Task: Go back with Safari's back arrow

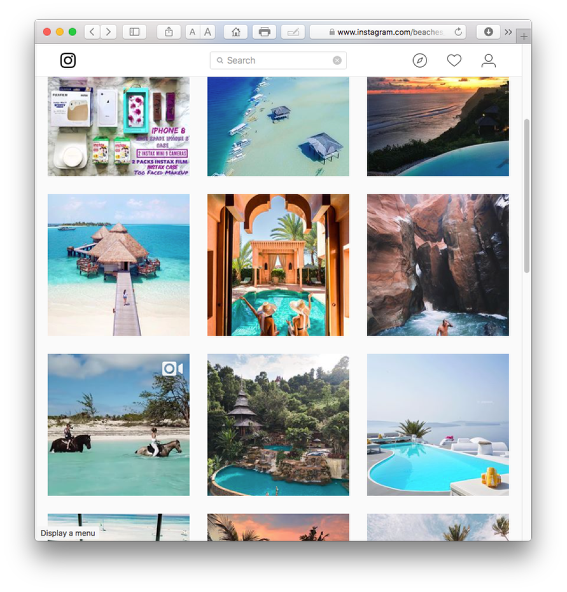Action: pos(92,32)
